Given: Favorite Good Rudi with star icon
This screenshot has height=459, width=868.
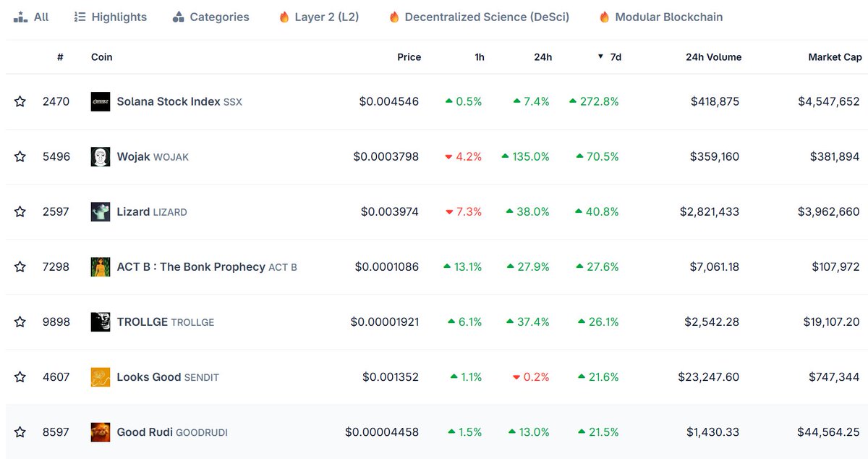Looking at the screenshot, I should (x=20, y=431).
